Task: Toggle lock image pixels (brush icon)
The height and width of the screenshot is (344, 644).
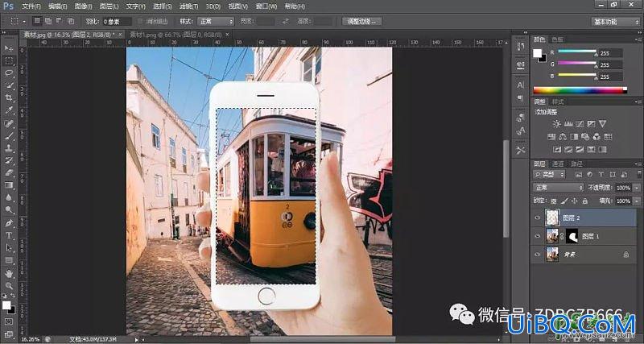Action: tap(564, 201)
